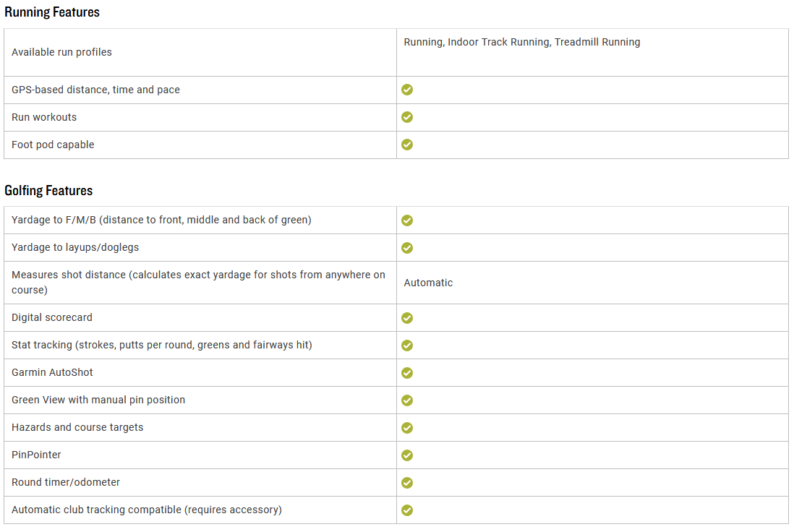Click the Automatic club tracking checkmark icon

(x=407, y=510)
